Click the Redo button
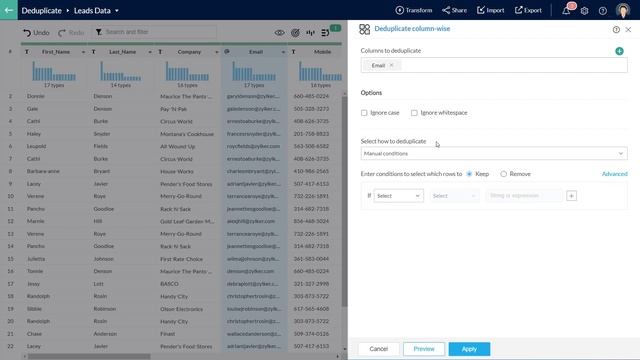 [71, 32]
